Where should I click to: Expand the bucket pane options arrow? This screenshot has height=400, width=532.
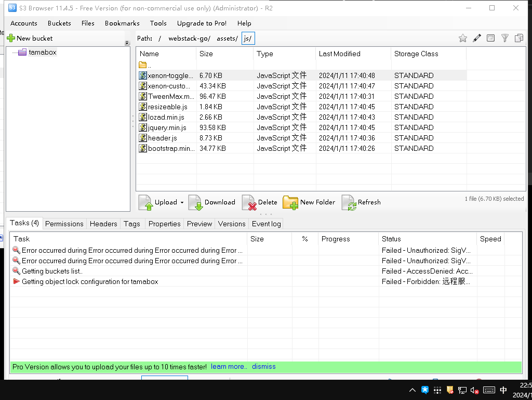(127, 43)
